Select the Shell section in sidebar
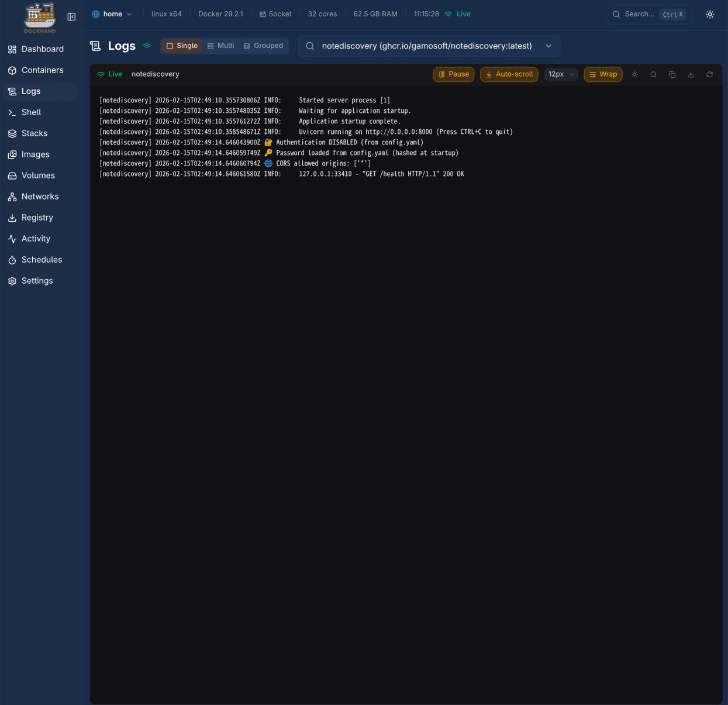The image size is (728, 705). coord(31,112)
